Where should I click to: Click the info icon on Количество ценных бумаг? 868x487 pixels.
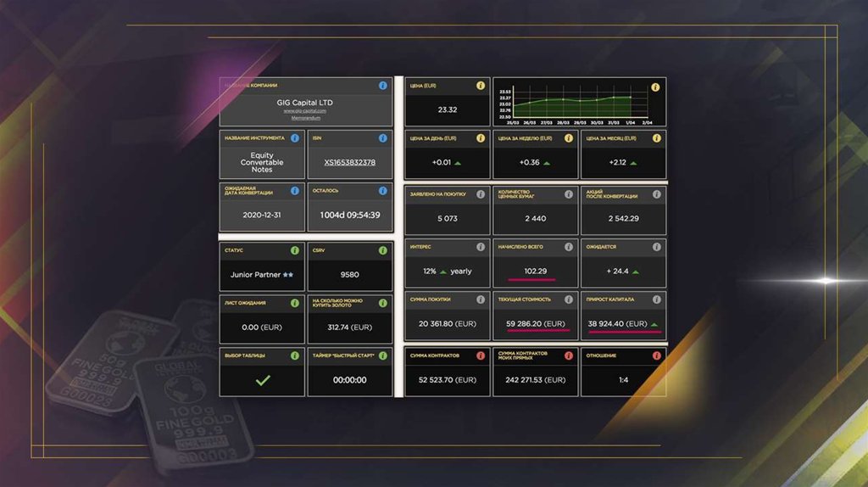coord(569,194)
